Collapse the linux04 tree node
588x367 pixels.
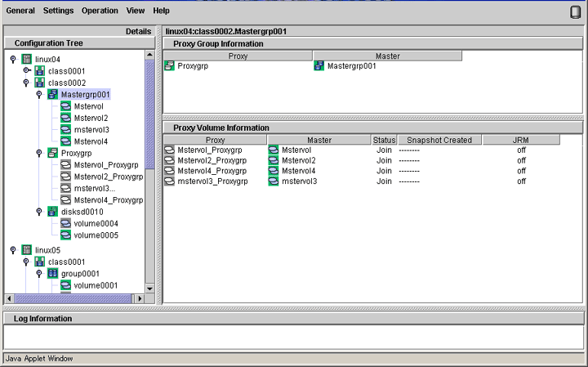13,60
